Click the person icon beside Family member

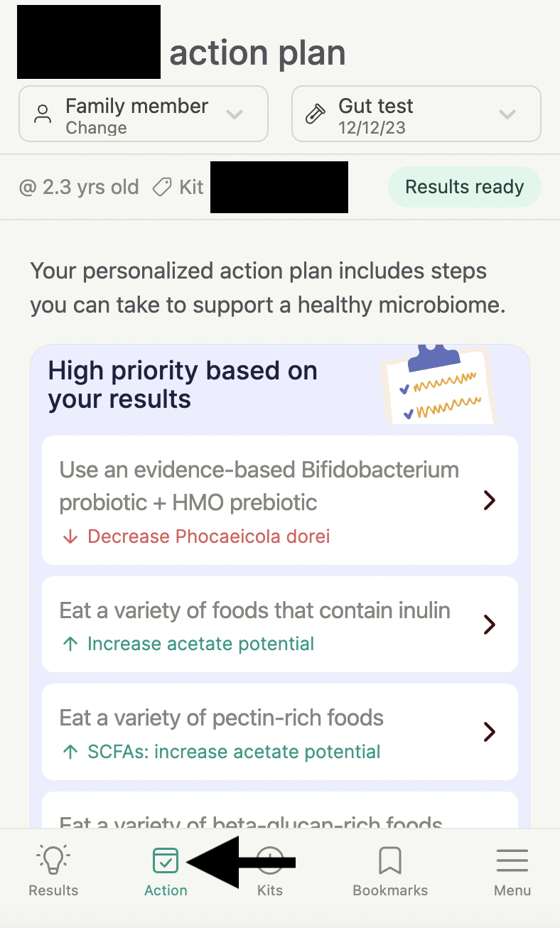pyautogui.click(x=43, y=114)
